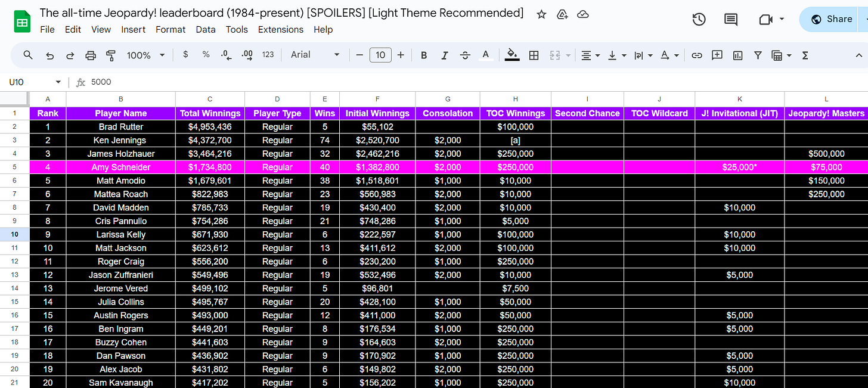The image size is (868, 388).
Task: Open the Tools menu
Action: pyautogui.click(x=237, y=29)
